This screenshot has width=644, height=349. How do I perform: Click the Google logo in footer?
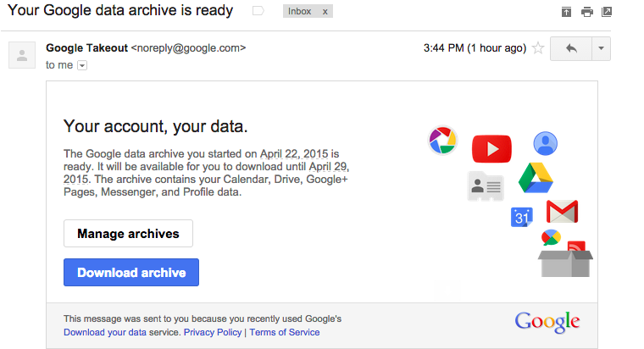(547, 322)
